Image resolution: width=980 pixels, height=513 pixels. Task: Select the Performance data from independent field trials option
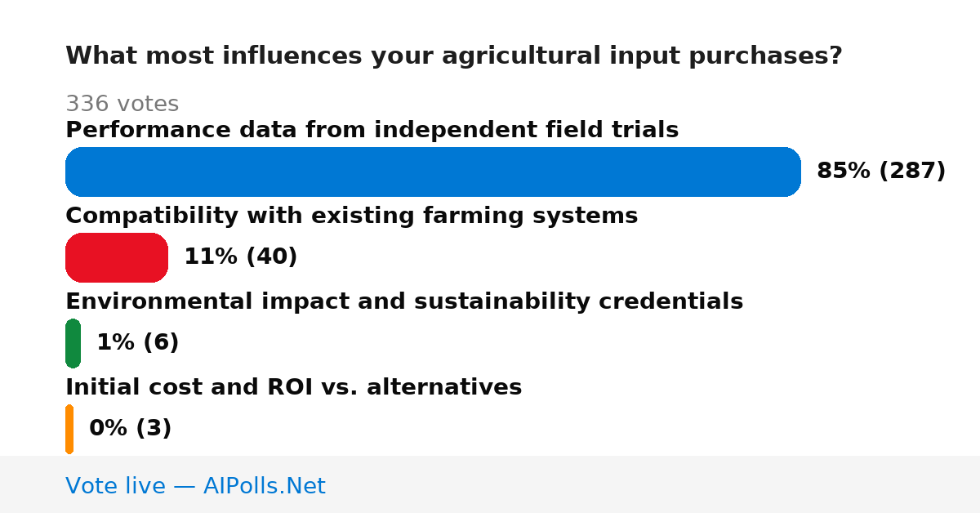click(372, 130)
